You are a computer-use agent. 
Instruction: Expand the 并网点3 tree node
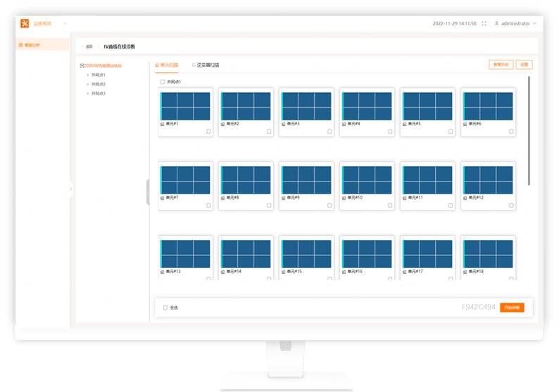(87, 93)
